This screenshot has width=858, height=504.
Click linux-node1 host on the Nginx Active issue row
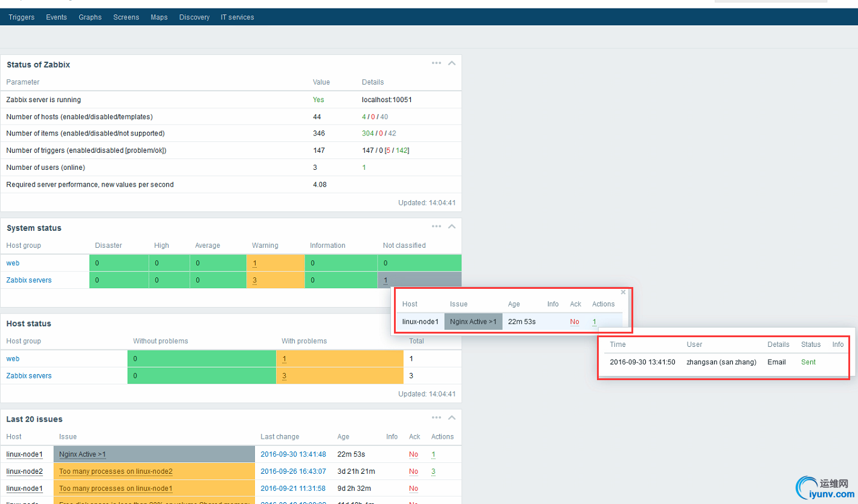[x=25, y=454]
